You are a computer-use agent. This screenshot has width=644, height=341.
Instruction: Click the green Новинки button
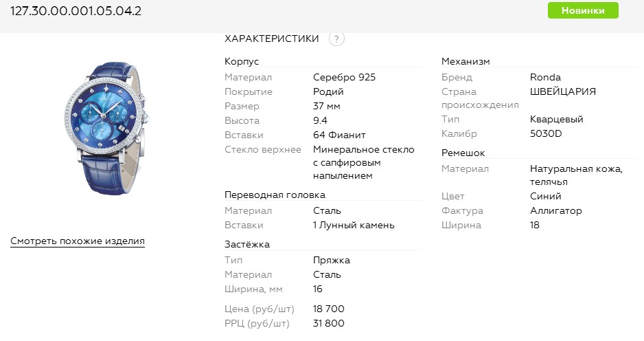pyautogui.click(x=583, y=10)
